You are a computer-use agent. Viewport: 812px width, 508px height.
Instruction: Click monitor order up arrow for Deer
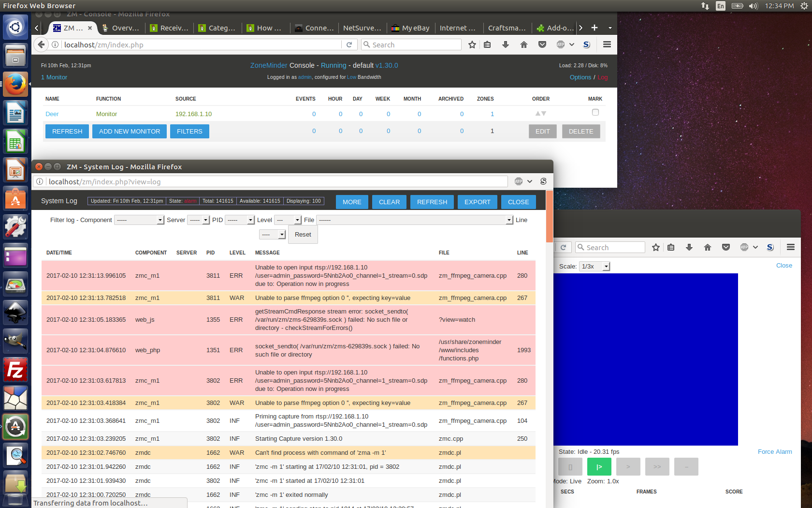pos(537,114)
